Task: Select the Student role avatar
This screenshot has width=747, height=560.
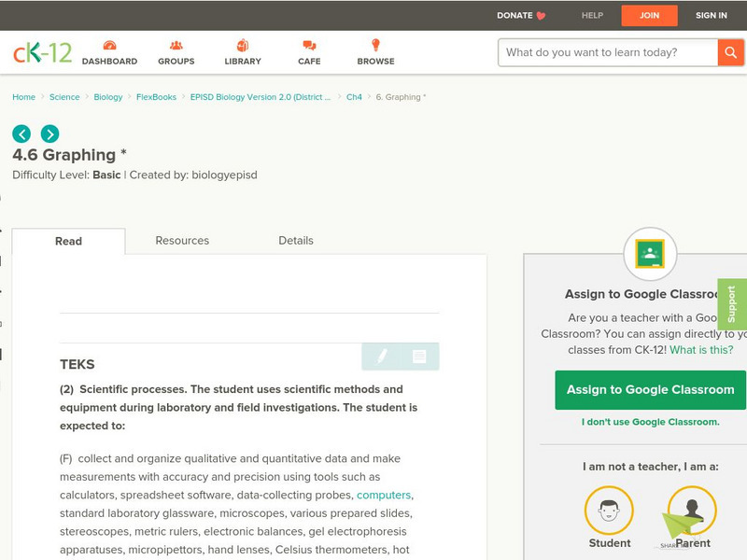Action: click(x=609, y=511)
